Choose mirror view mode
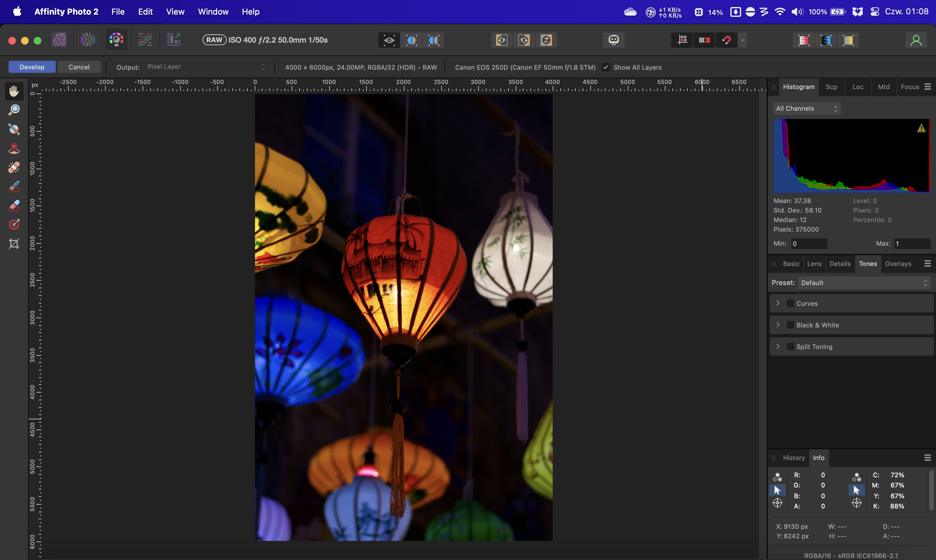 pyautogui.click(x=434, y=40)
